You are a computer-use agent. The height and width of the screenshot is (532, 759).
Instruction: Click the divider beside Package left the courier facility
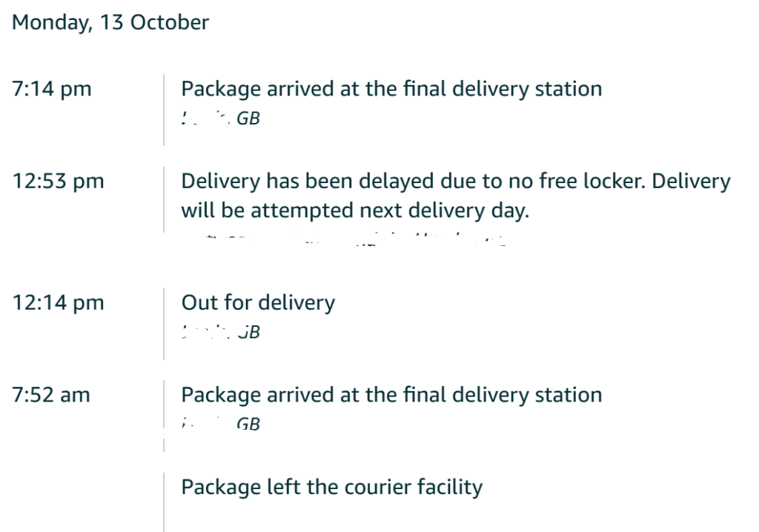[x=164, y=502]
